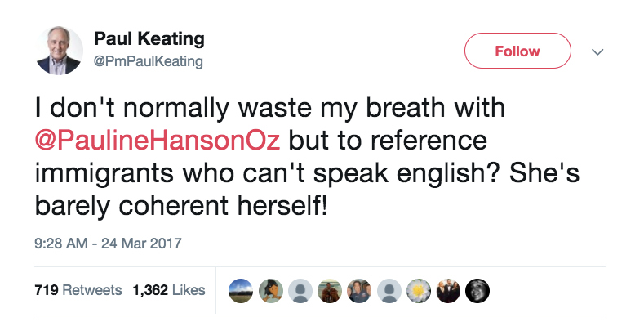Open the liker avatar with blue sky landscape
This screenshot has width=644, height=322.
[241, 291]
